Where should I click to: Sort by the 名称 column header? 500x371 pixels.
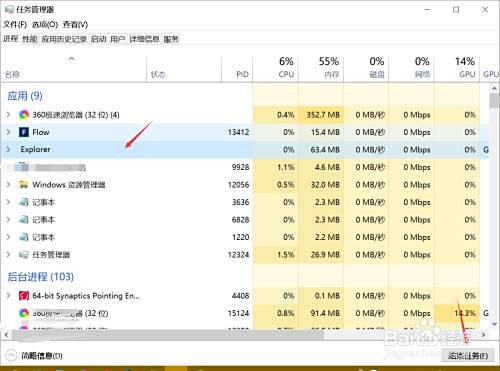pyautogui.click(x=73, y=69)
